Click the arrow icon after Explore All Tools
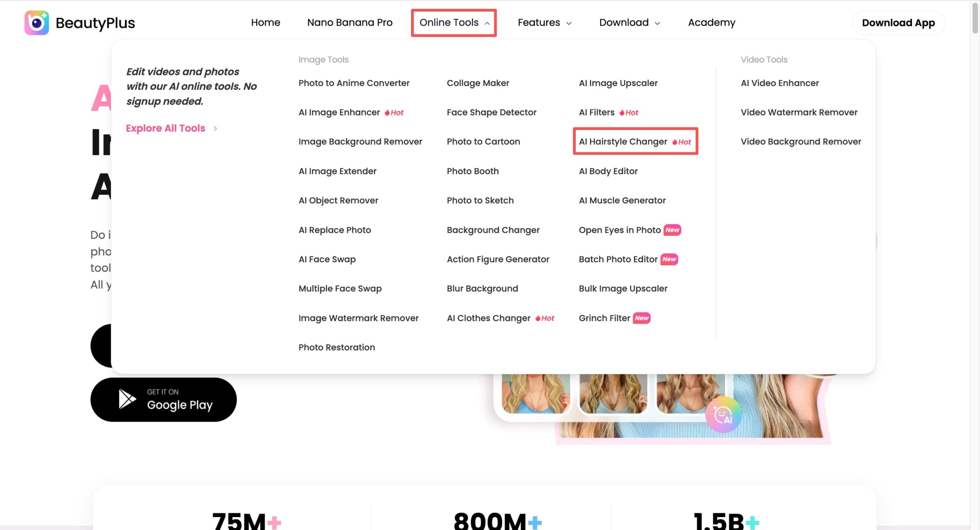 pos(215,129)
